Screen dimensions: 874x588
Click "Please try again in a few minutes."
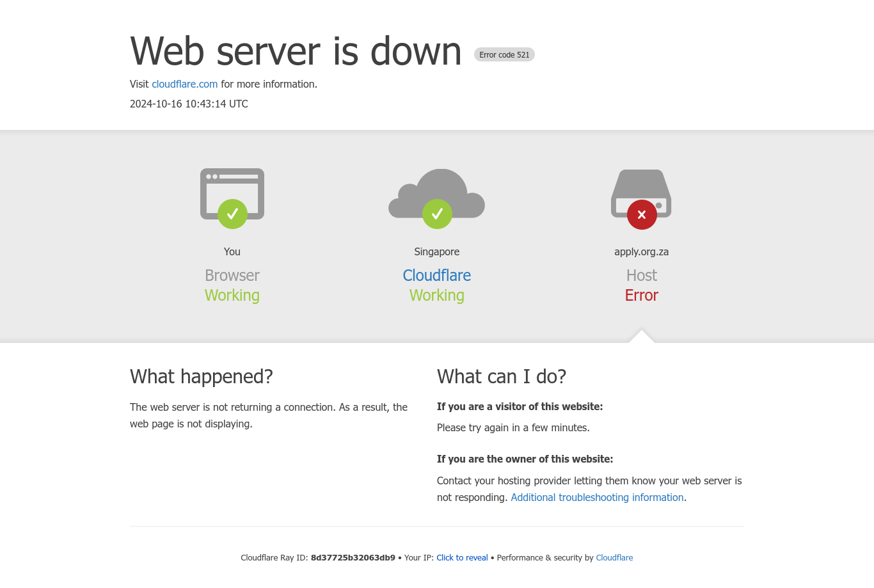(513, 427)
